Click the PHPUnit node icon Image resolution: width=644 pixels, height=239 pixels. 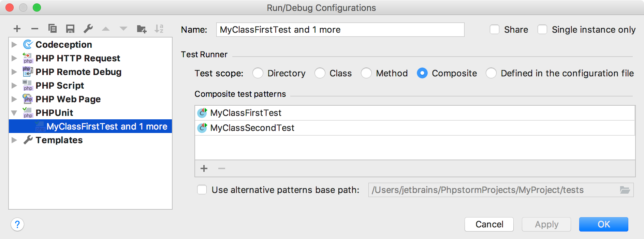[x=28, y=113]
